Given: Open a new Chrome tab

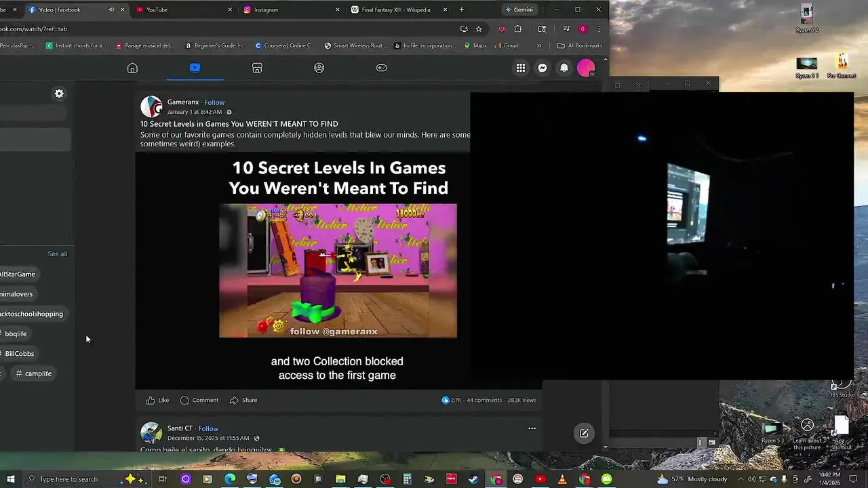Looking at the screenshot, I should tap(461, 9).
